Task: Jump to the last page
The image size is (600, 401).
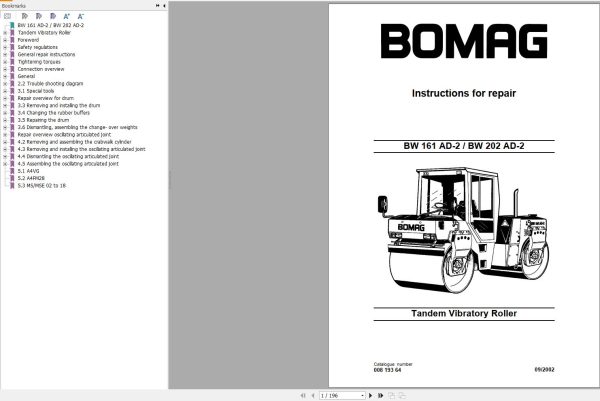Action: click(380, 396)
